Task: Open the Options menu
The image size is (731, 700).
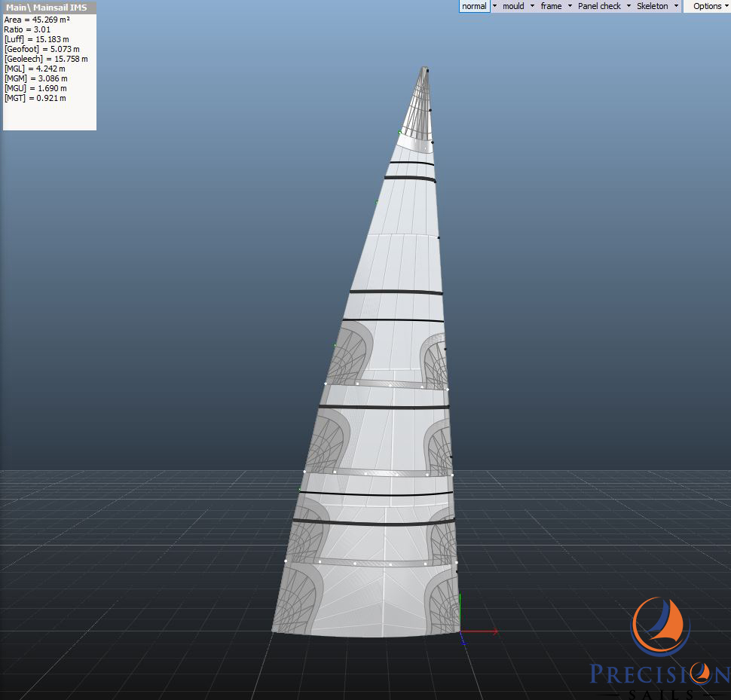Action: point(707,6)
